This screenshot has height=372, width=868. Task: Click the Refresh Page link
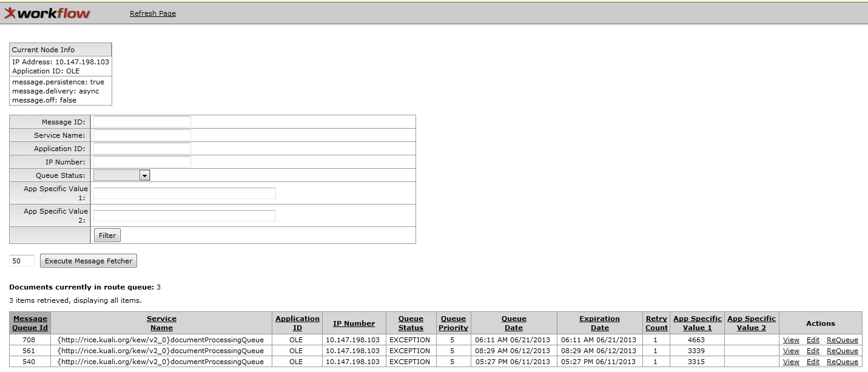pos(153,13)
